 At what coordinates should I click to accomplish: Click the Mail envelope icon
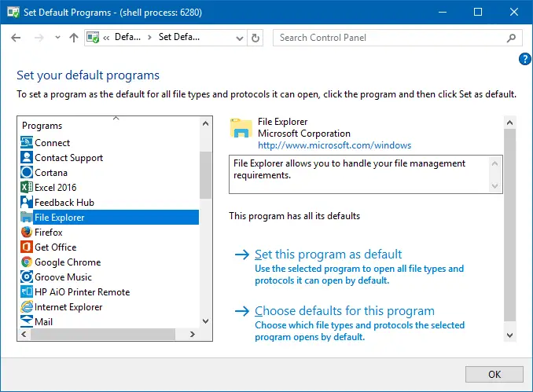[27, 321]
